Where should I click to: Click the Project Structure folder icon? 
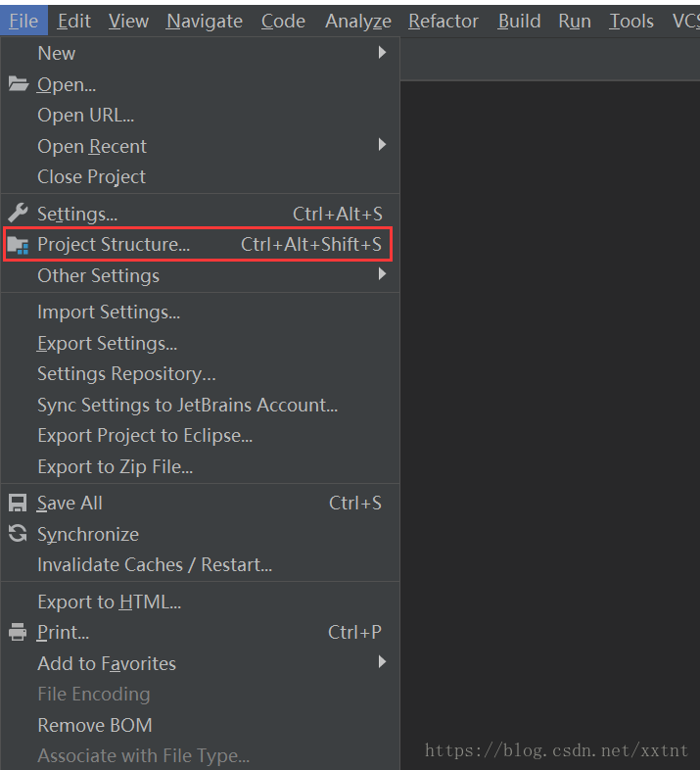point(19,245)
